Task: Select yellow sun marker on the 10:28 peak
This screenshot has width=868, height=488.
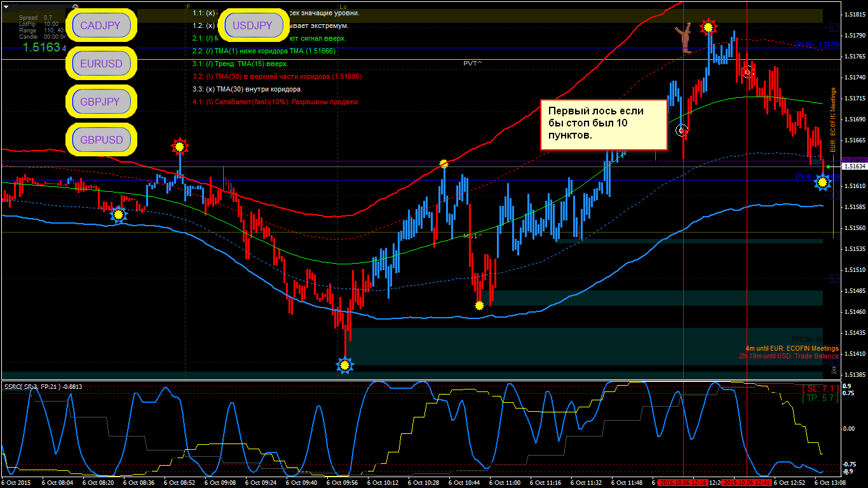Action: [444, 164]
